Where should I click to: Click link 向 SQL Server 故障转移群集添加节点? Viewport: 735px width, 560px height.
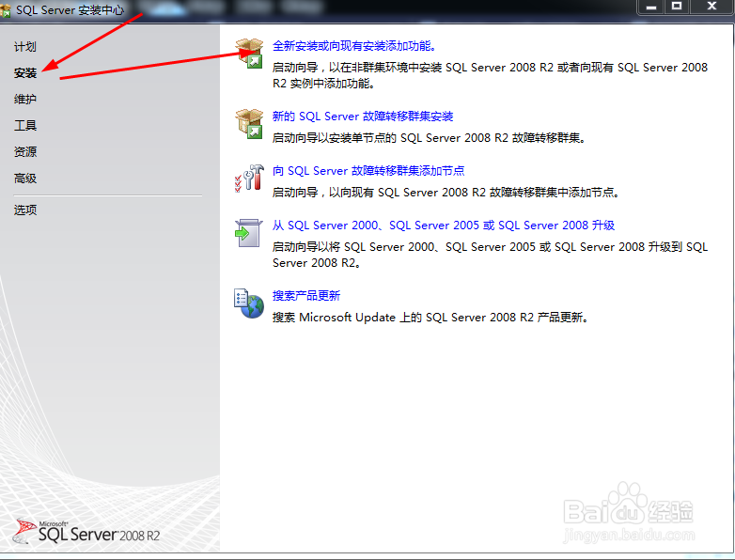[368, 171]
